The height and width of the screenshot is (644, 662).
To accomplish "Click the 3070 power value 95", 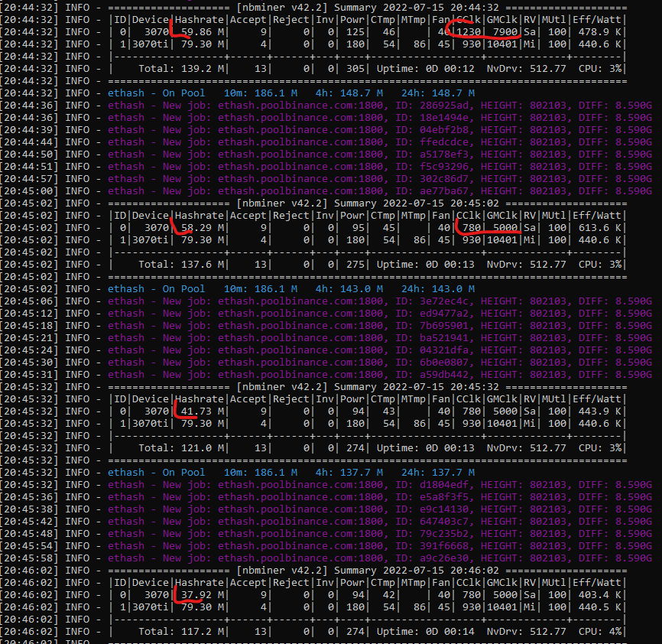I will 359,228.
